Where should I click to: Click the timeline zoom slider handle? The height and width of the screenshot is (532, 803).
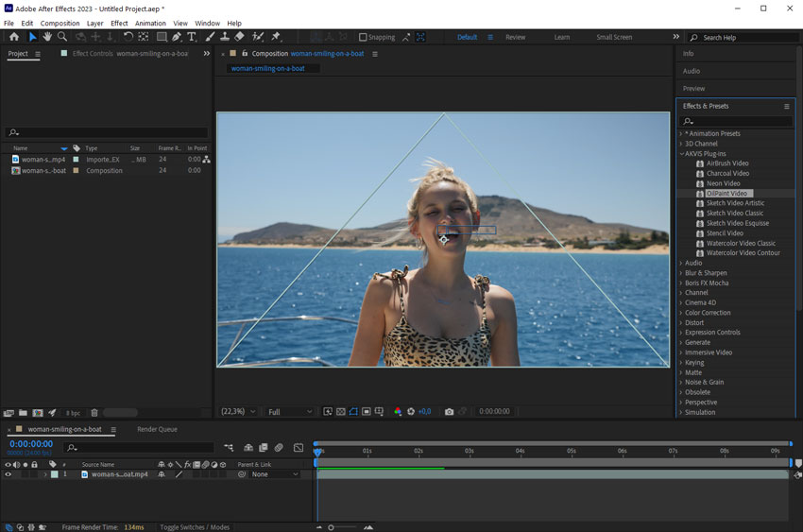pyautogui.click(x=331, y=527)
